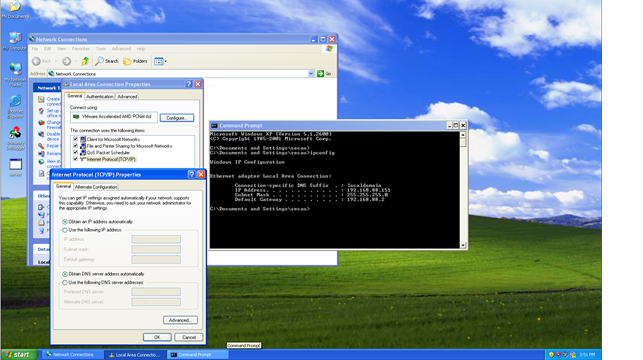Click the Create a new connection task link
The width and height of the screenshot is (643, 360).
(53, 101)
